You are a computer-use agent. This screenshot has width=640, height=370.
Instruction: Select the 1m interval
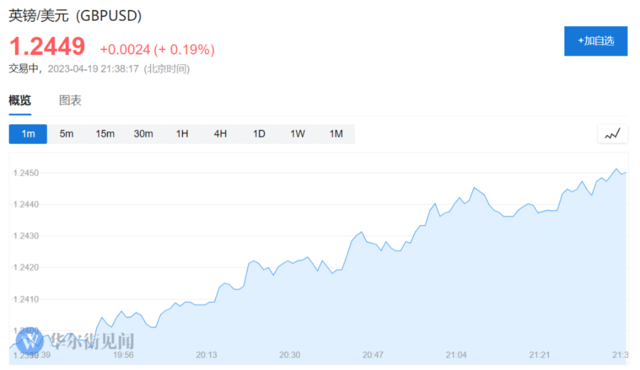28,134
